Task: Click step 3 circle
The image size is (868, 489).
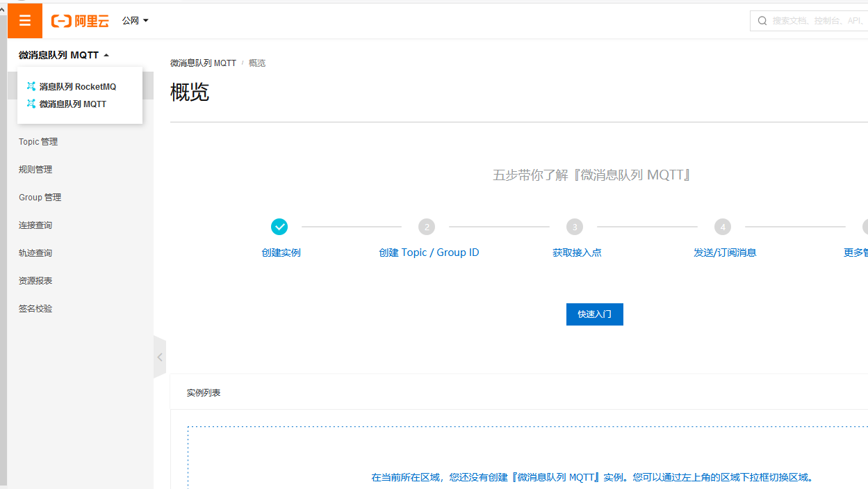Action: pos(575,227)
